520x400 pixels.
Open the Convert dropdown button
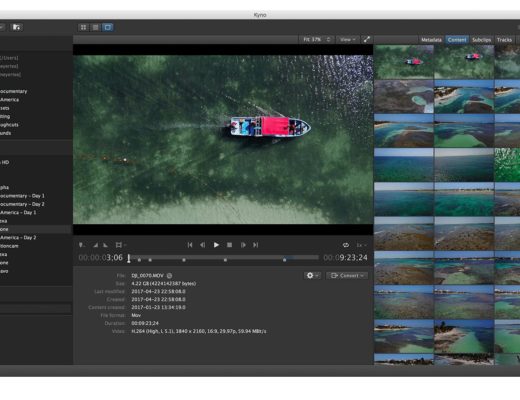tap(347, 275)
